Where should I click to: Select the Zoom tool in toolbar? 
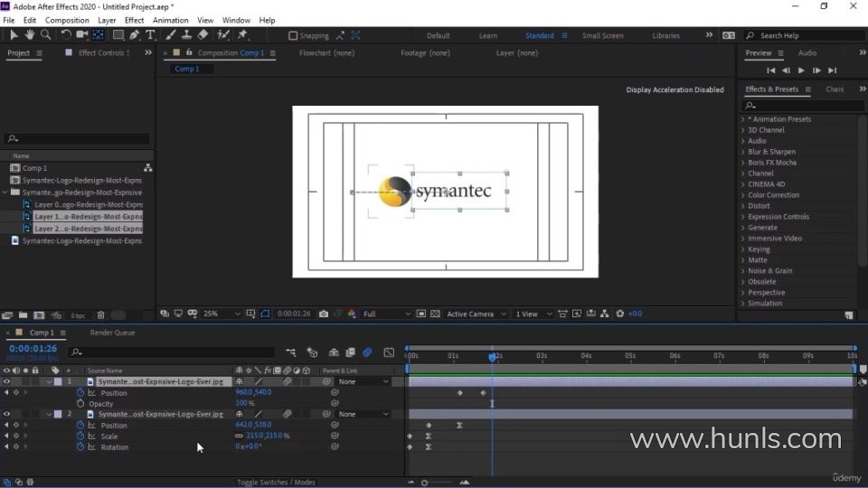coord(46,35)
